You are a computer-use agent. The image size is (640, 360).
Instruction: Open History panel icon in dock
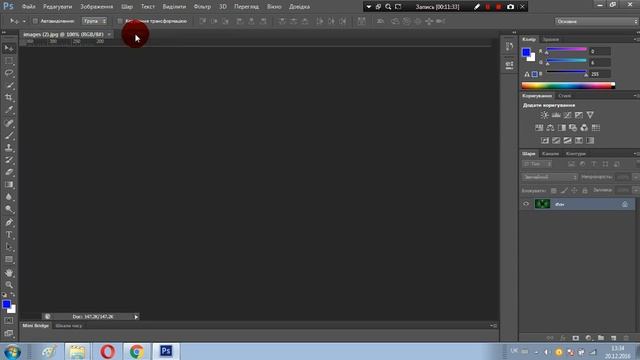509,46
